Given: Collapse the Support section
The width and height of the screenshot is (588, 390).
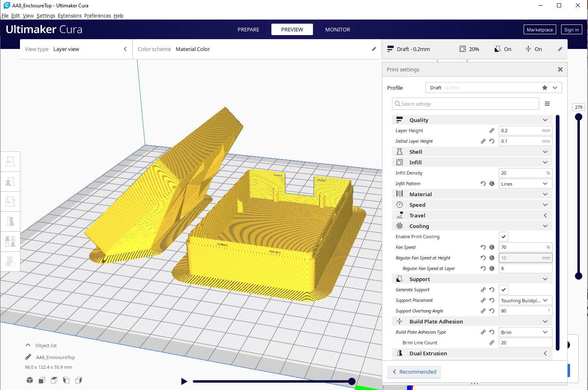Looking at the screenshot, I should point(472,279).
